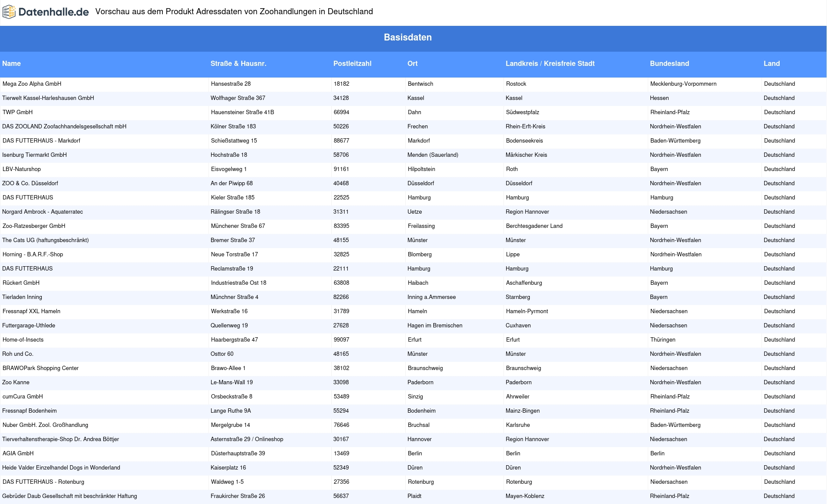
Task: Select Norgard Ambrock - Aquaterratec name
Action: [x=43, y=212]
